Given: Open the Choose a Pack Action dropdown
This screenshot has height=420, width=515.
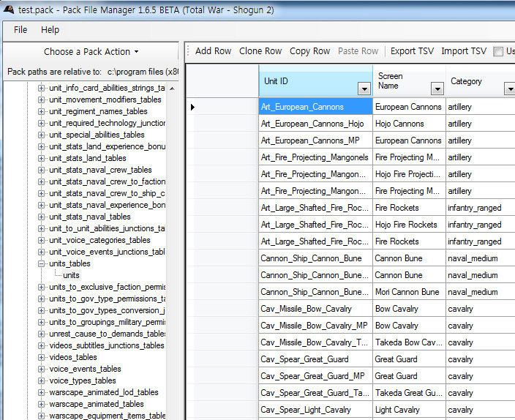Looking at the screenshot, I should tap(91, 52).
